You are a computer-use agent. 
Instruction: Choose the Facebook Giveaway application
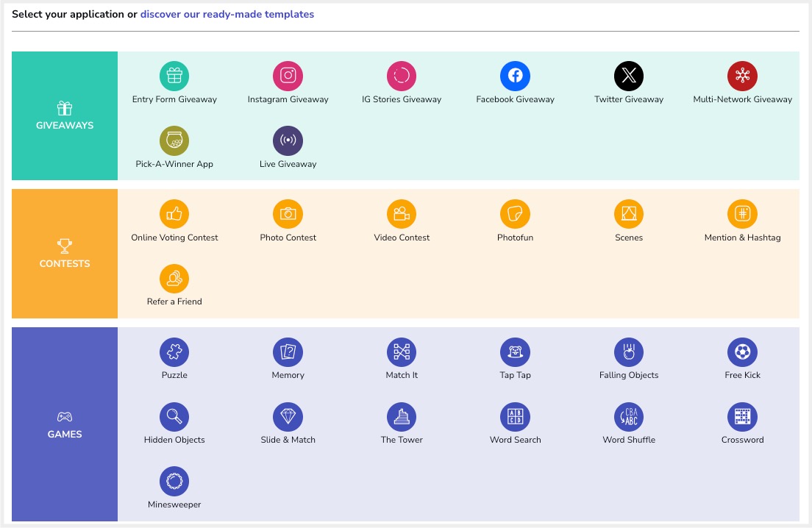(x=515, y=76)
